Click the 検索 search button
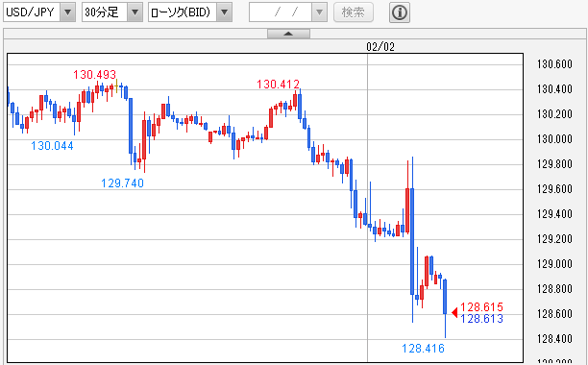Viewport: 588px width, 365px height. [x=354, y=12]
